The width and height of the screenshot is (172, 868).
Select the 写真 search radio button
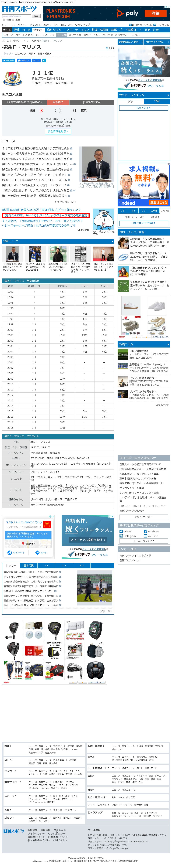(x=13, y=20)
